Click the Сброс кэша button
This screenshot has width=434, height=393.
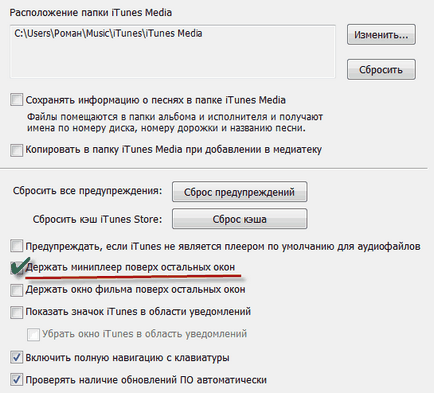(239, 219)
